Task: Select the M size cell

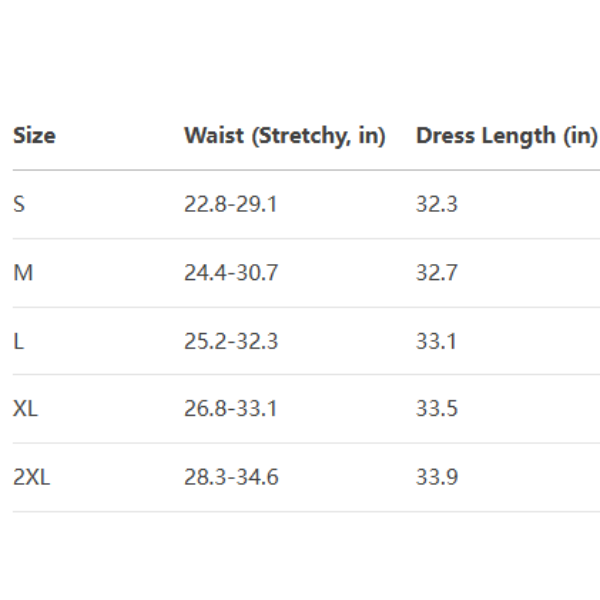Action: 24,273
